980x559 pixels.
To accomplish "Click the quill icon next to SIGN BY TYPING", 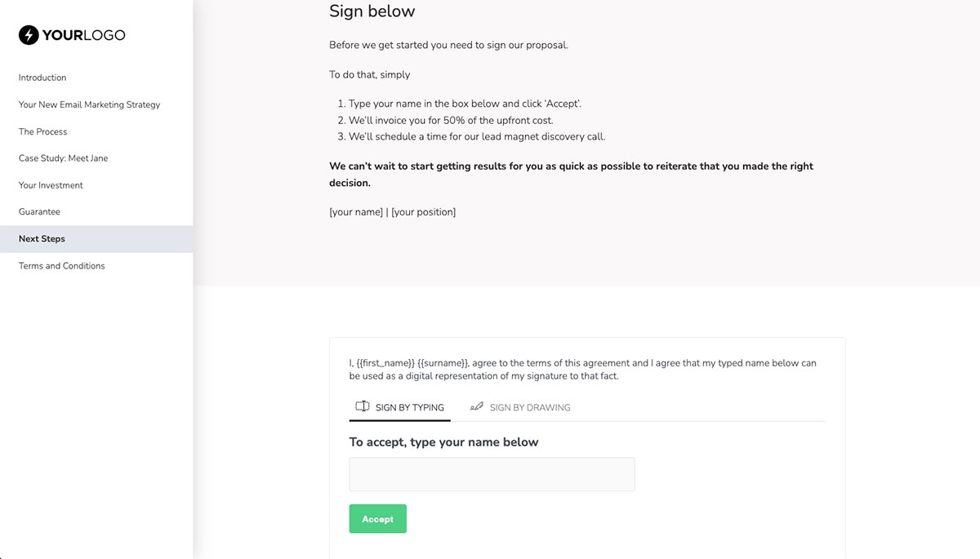I will pos(361,406).
